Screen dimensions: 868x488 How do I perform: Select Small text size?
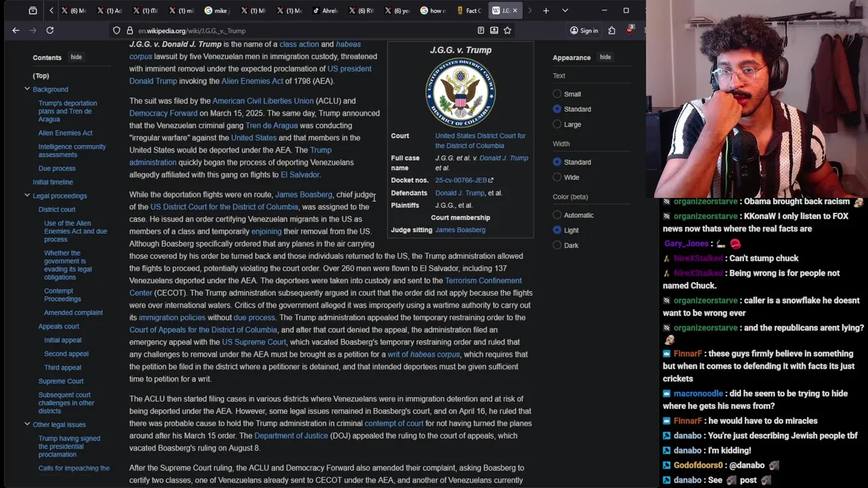[557, 94]
